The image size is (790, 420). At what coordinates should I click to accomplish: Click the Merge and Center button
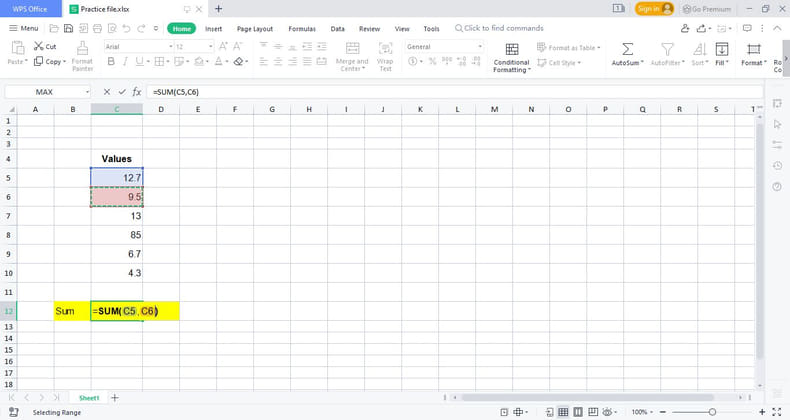click(352, 56)
